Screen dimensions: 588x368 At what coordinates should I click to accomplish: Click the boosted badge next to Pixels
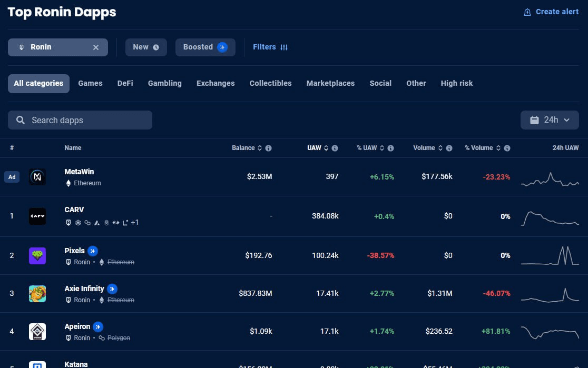point(93,251)
